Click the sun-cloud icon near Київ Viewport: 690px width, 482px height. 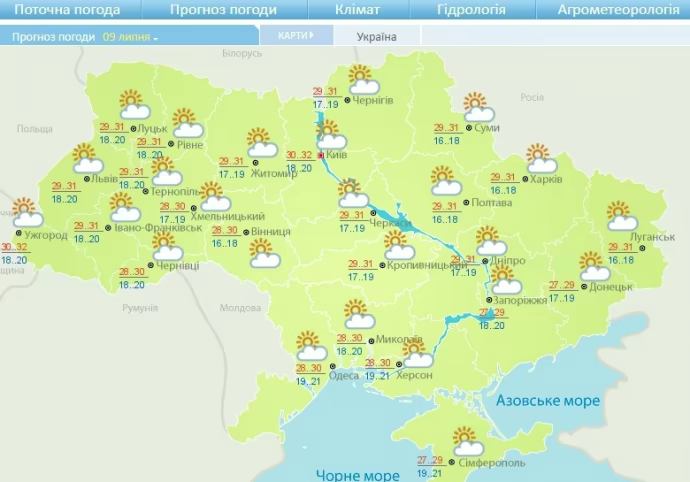[x=331, y=135]
